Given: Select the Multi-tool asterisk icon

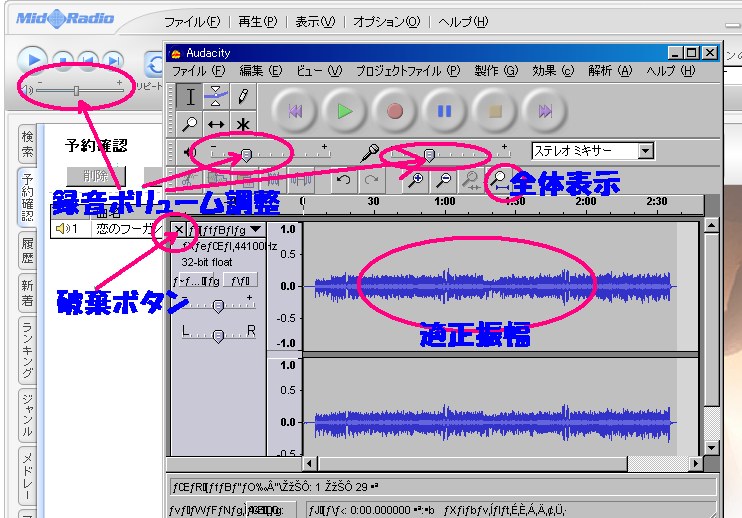Looking at the screenshot, I should coord(243,124).
